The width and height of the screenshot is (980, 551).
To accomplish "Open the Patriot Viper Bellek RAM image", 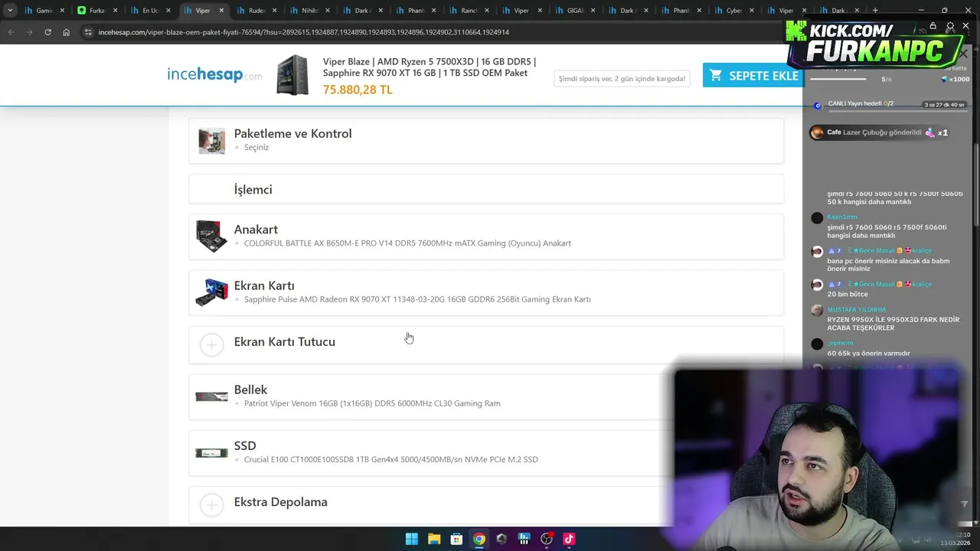I will tap(212, 396).
